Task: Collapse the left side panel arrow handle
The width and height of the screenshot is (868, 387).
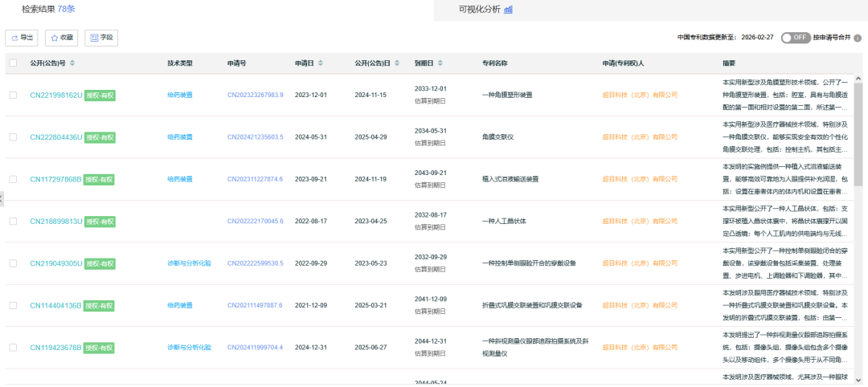Action: pyautogui.click(x=2, y=197)
